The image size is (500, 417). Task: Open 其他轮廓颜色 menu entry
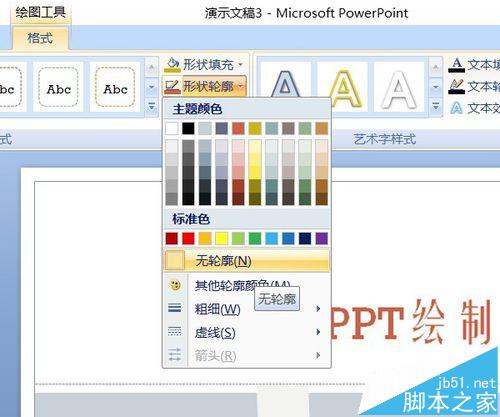(247, 285)
